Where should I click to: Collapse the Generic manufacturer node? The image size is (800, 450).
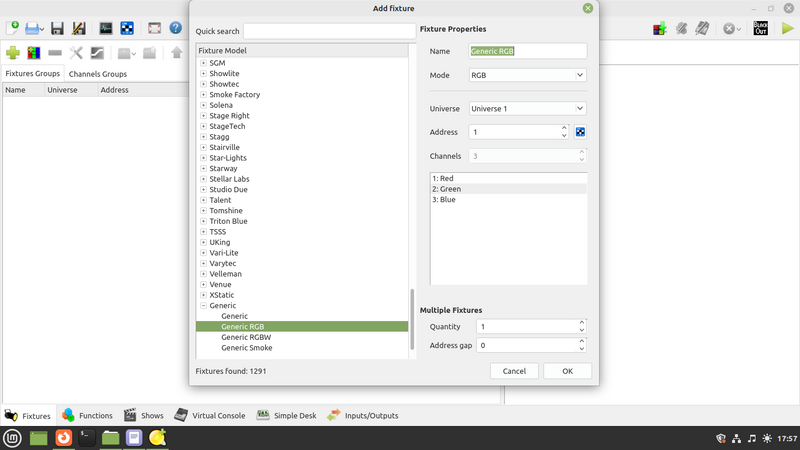203,306
